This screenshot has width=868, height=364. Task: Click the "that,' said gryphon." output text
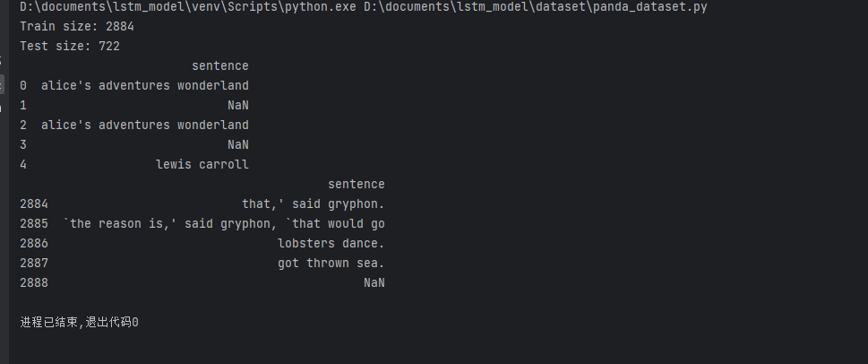click(313, 204)
